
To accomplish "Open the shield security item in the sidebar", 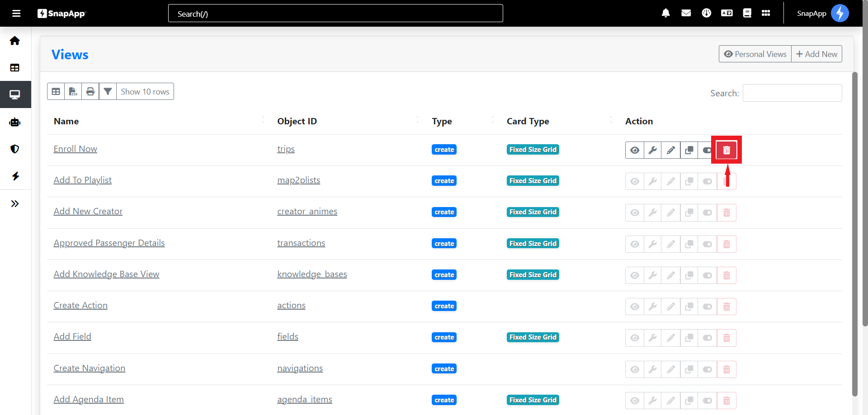I will click(x=15, y=149).
